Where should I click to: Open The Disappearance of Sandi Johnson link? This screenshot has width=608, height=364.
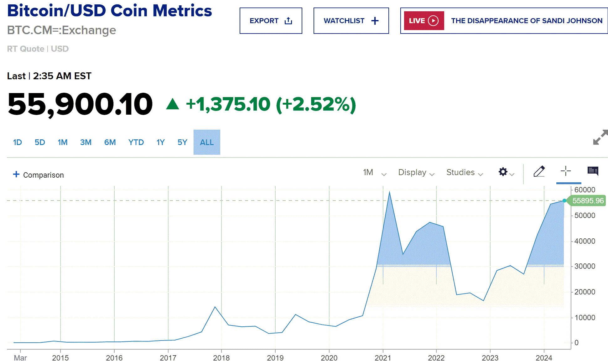pos(527,21)
